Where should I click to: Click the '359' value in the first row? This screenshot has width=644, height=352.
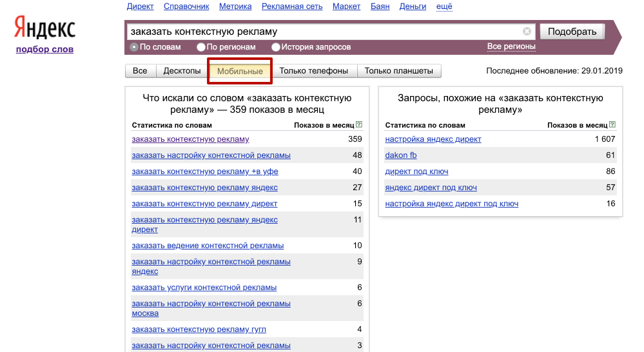[355, 139]
